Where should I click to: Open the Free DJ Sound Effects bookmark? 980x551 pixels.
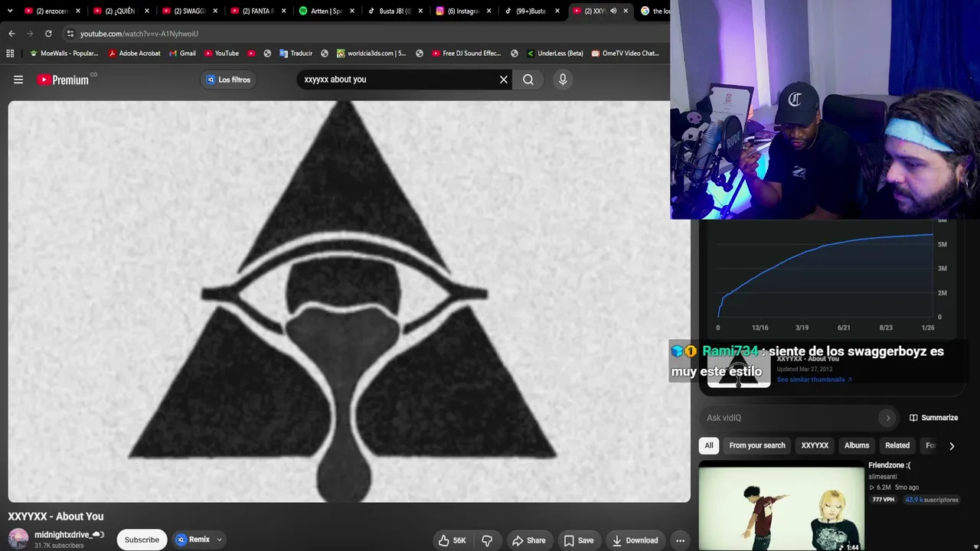pos(466,54)
